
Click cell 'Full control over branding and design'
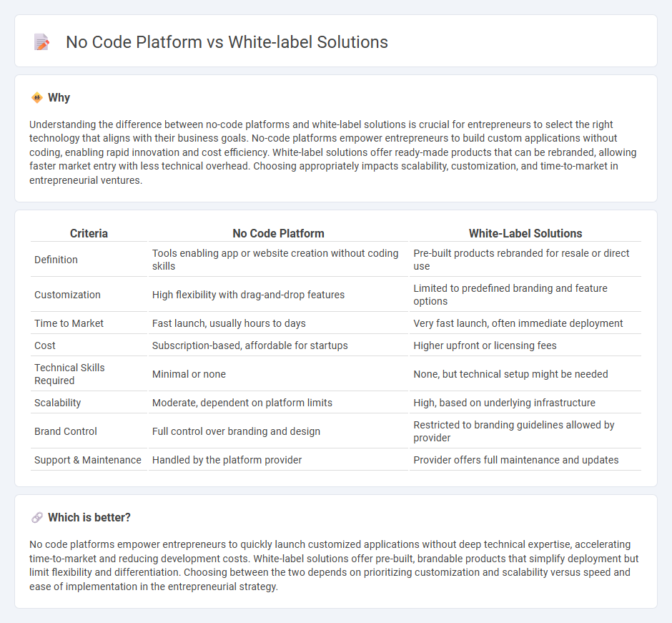tap(278, 431)
